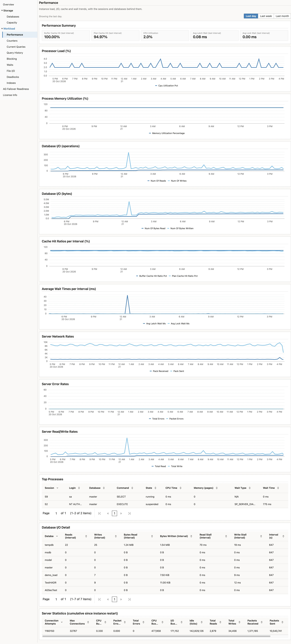The height and width of the screenshot is (644, 291).
Task: Open License Info page
Action: pyautogui.click(x=10, y=95)
